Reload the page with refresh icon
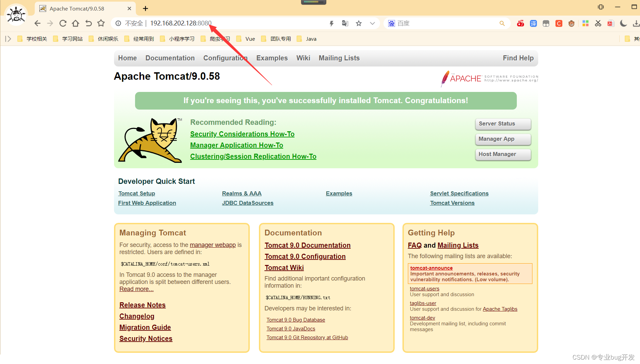The height and width of the screenshot is (364, 640). (63, 23)
